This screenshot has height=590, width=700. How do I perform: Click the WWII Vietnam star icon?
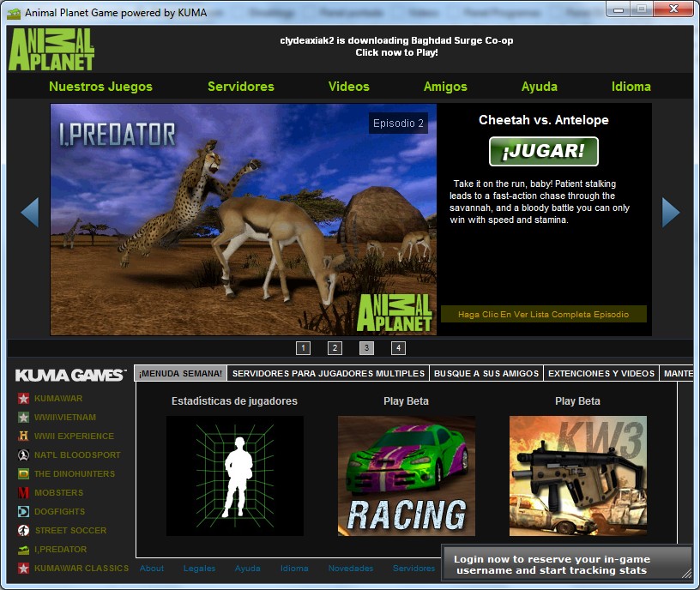pos(23,418)
